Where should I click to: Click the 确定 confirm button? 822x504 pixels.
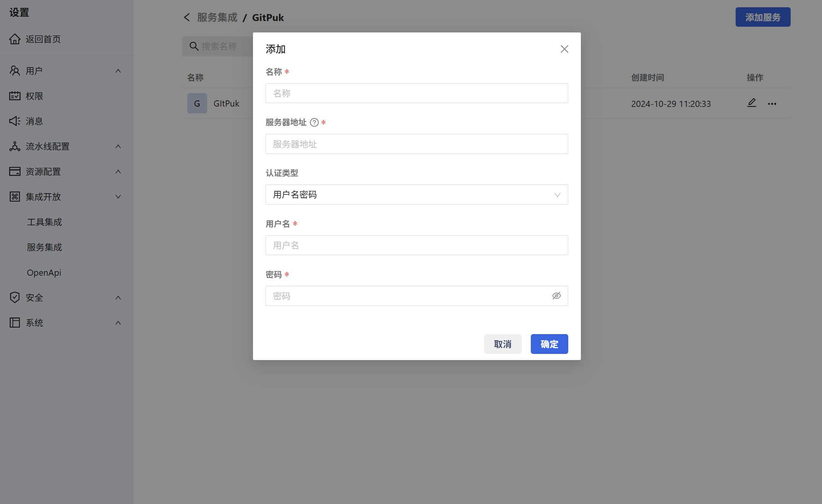[x=549, y=344]
